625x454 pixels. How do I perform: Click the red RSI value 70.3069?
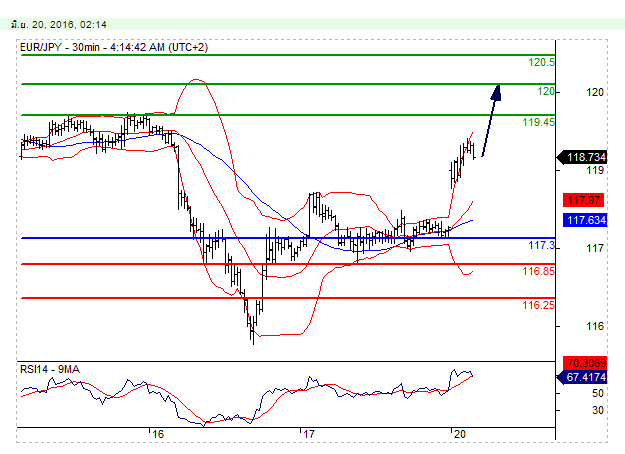585,363
